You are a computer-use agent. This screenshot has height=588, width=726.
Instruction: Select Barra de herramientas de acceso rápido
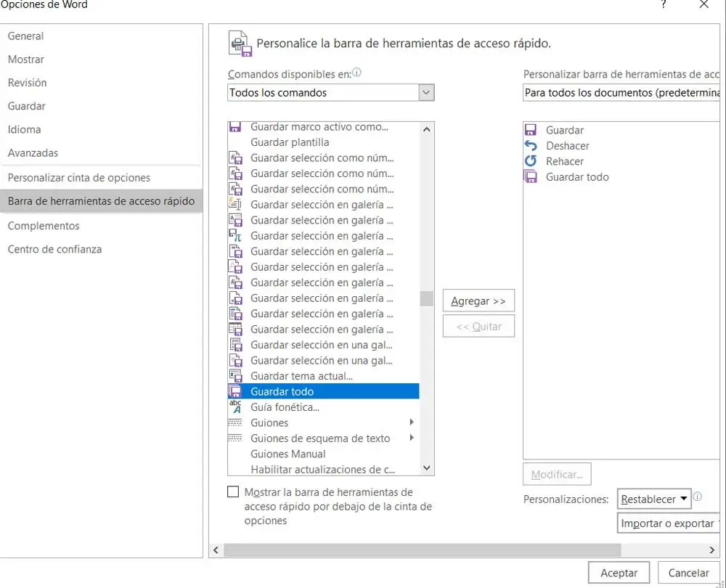point(101,201)
